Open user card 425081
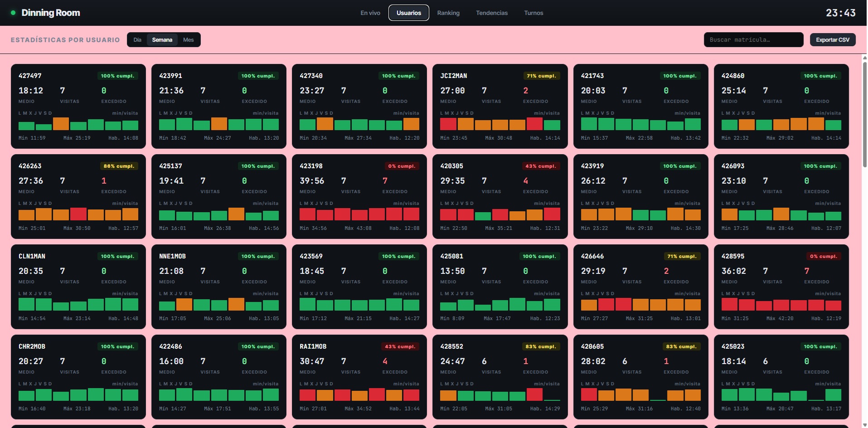The width and height of the screenshot is (868, 428). tap(500, 287)
